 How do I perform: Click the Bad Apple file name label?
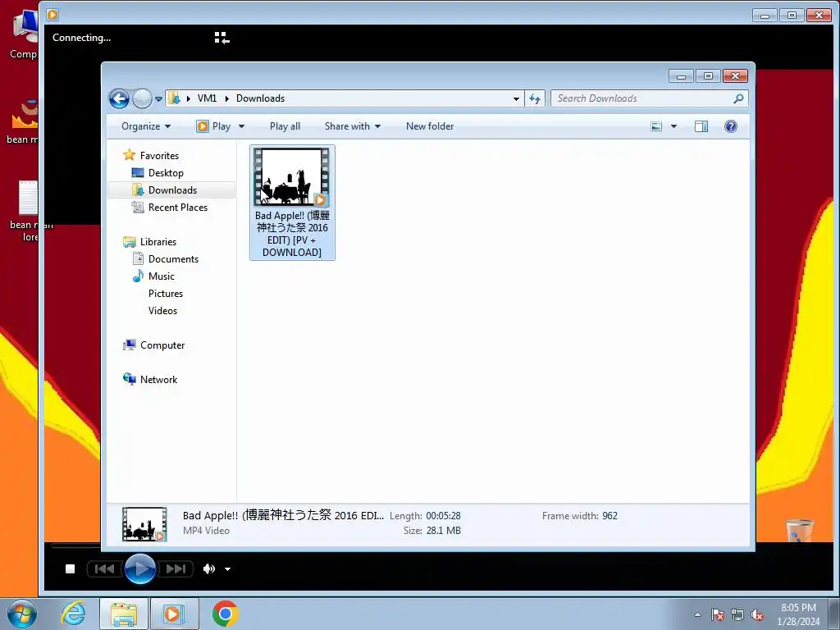[x=292, y=234]
